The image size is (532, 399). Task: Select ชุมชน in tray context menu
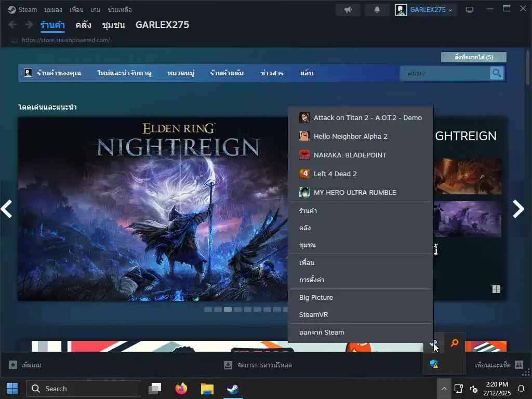tap(361, 245)
